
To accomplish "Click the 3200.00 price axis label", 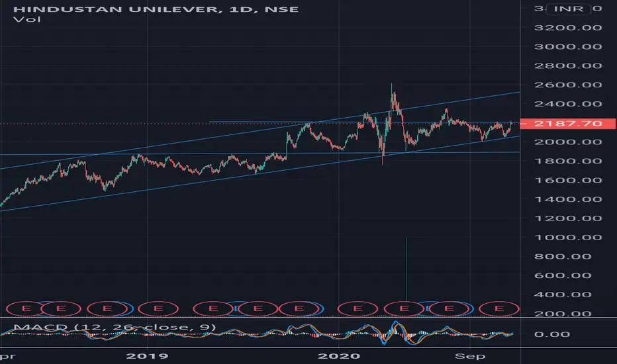I will point(568,28).
